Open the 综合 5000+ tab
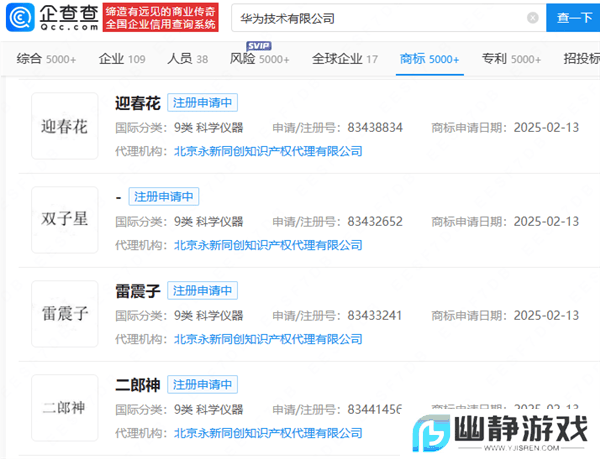600x459 pixels. 46,59
